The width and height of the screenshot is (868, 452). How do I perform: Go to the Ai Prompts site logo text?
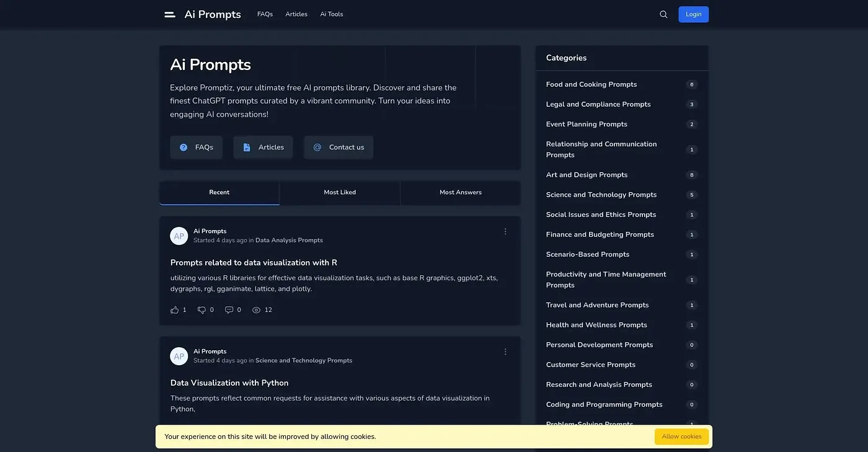pos(213,14)
